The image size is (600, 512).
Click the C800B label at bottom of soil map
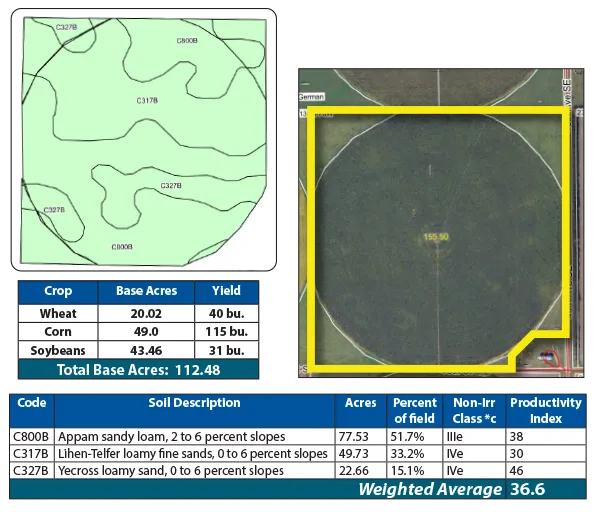(122, 246)
